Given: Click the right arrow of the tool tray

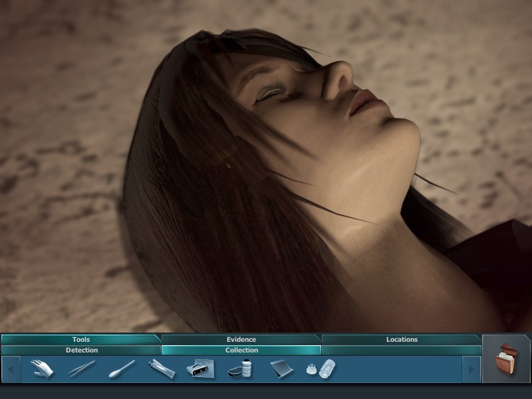Looking at the screenshot, I should click(471, 369).
